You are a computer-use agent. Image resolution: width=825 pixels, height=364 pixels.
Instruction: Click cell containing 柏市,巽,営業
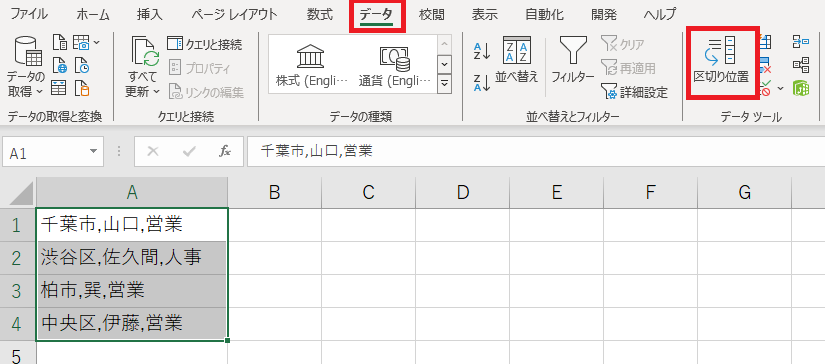(132, 291)
